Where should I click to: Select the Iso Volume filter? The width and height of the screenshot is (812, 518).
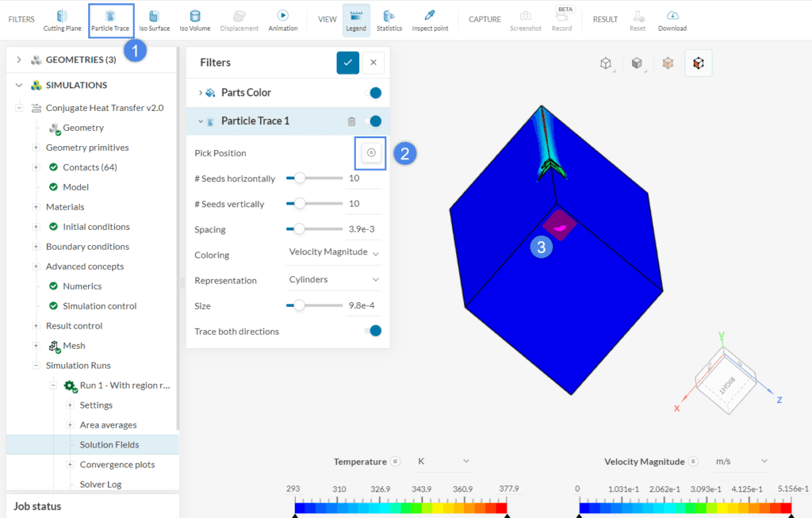pos(194,20)
